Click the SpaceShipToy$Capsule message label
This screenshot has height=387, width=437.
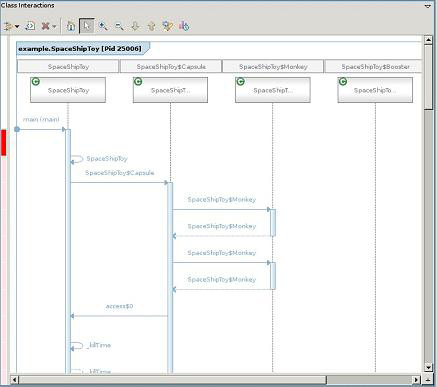[120, 173]
